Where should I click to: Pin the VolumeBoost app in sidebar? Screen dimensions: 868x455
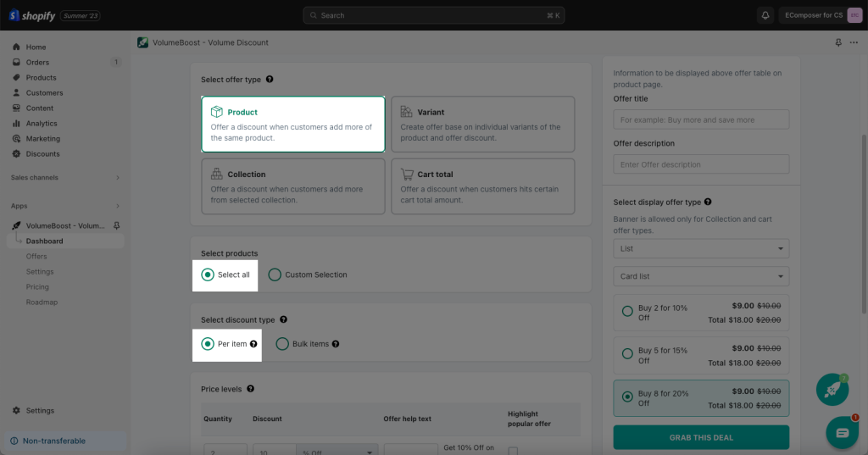point(116,226)
